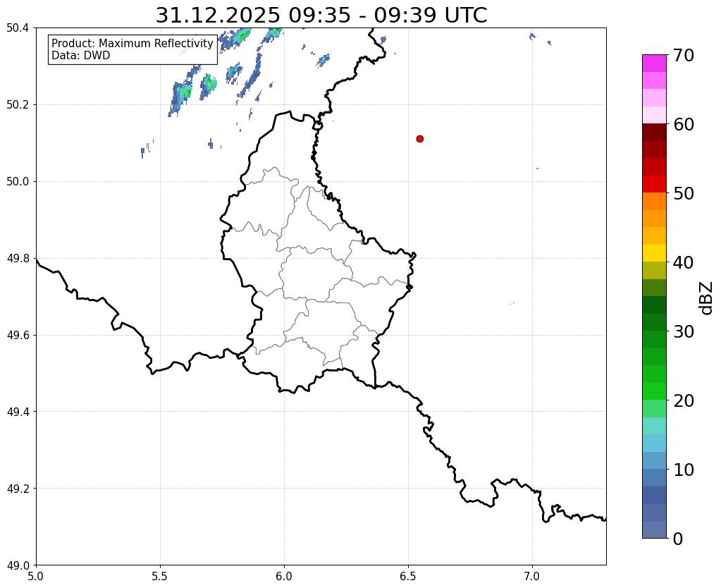721x588 pixels.
Task: Select the magenta 70 dBZ colorbar segment
Action: [x=654, y=63]
